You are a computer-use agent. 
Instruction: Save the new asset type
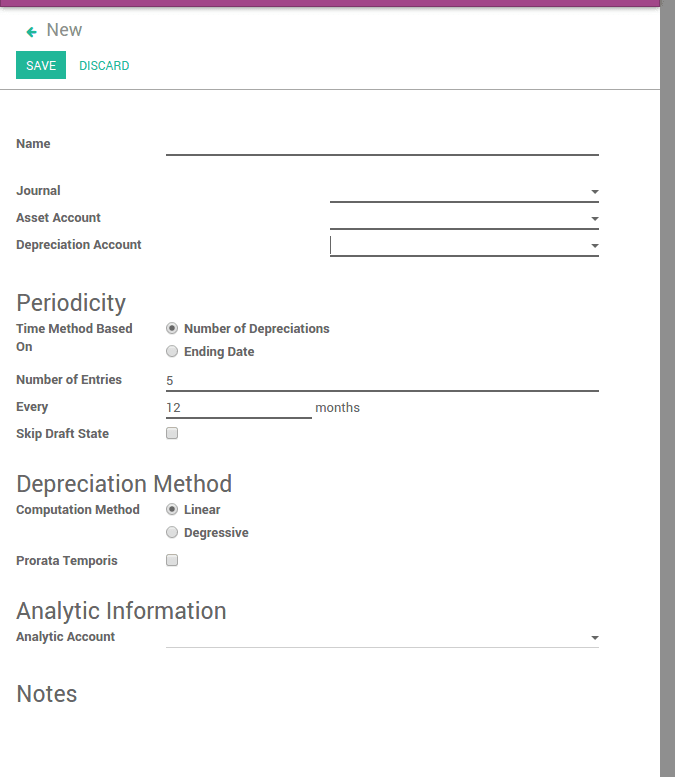(x=41, y=66)
